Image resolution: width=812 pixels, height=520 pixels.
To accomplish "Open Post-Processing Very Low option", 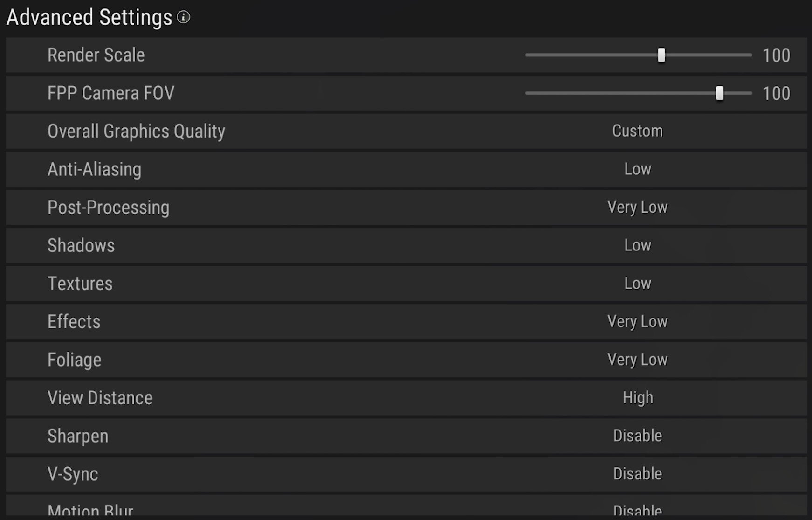I will click(637, 207).
